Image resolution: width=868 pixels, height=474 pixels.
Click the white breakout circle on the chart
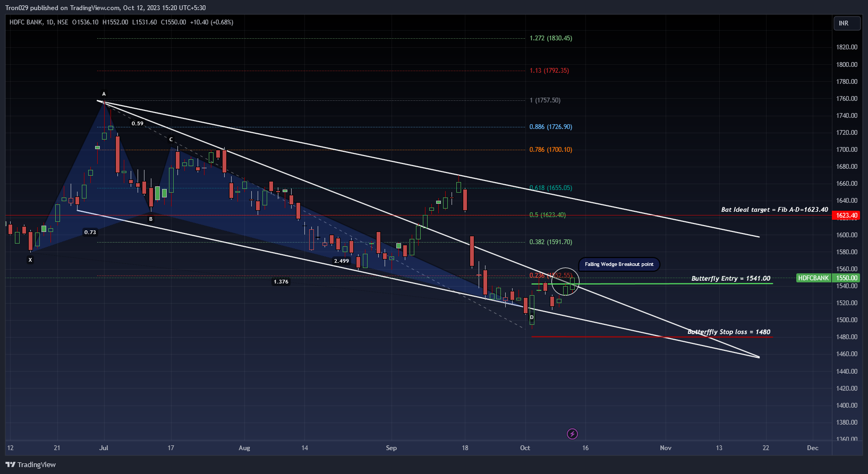click(565, 282)
